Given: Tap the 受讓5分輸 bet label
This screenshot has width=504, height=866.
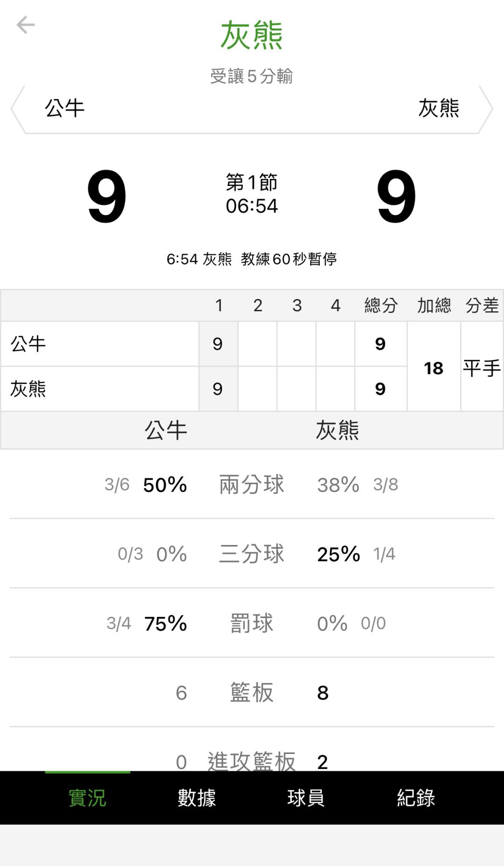Looking at the screenshot, I should click(x=252, y=76).
